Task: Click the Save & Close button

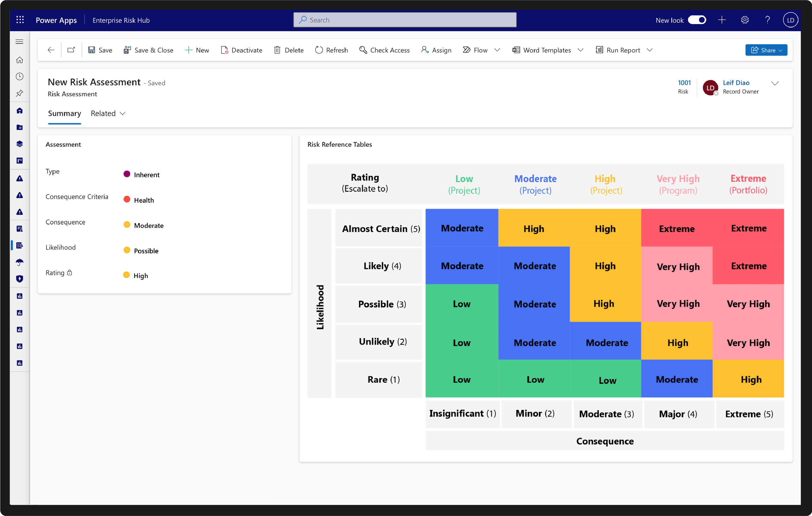Action: pos(148,50)
